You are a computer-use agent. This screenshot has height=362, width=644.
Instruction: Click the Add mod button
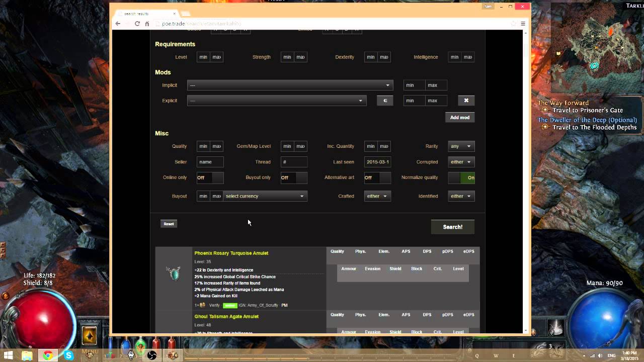point(459,117)
